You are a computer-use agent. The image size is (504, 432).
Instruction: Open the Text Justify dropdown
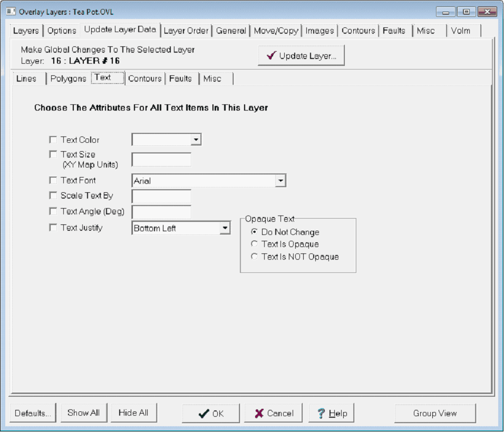click(x=225, y=228)
